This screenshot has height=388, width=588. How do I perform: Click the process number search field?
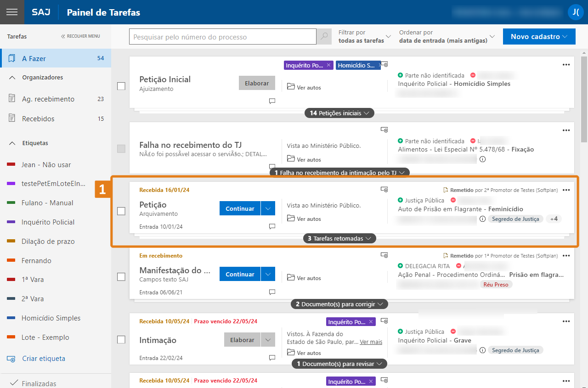click(x=222, y=37)
